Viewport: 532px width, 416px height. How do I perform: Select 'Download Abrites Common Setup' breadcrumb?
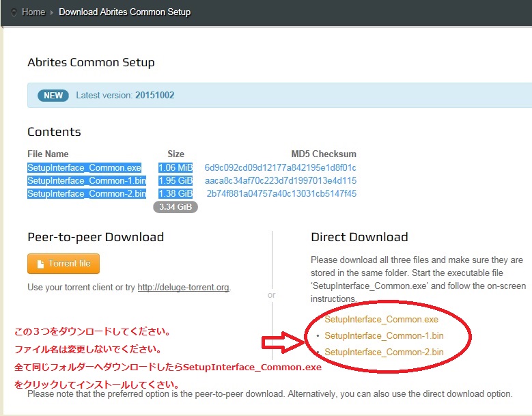pyautogui.click(x=124, y=12)
